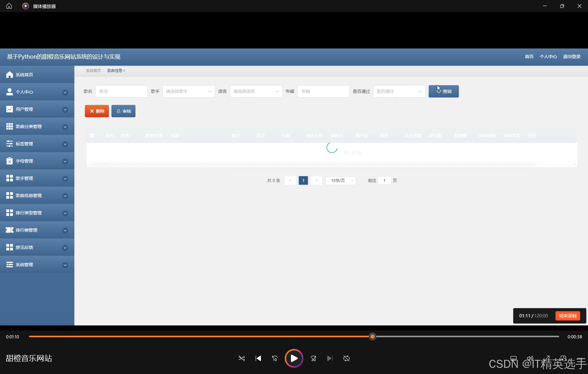Check the table header select-all checkbox
This screenshot has height=374, width=588.
coord(92,135)
